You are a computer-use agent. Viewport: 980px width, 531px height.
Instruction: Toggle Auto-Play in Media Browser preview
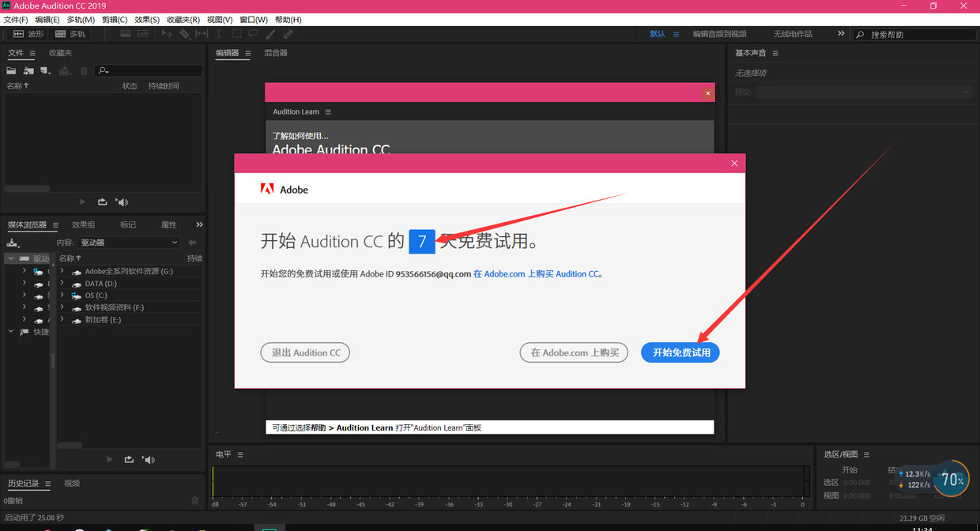[x=149, y=459]
